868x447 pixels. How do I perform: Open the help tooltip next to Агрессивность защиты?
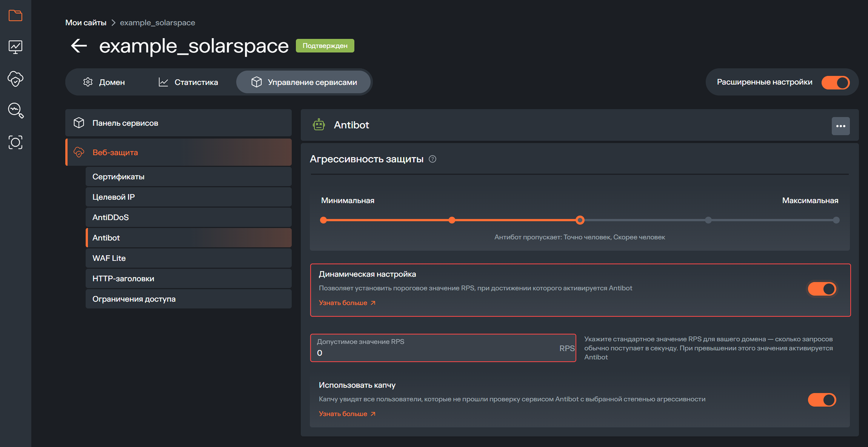pyautogui.click(x=432, y=159)
